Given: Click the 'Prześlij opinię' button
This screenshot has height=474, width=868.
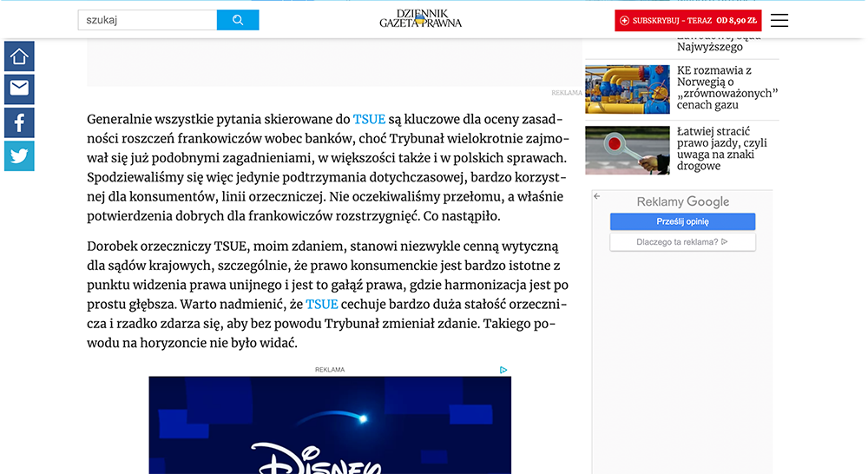Looking at the screenshot, I should [x=682, y=221].
